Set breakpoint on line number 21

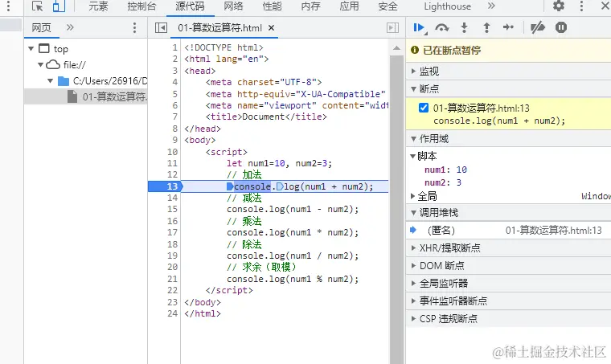[x=172, y=279]
